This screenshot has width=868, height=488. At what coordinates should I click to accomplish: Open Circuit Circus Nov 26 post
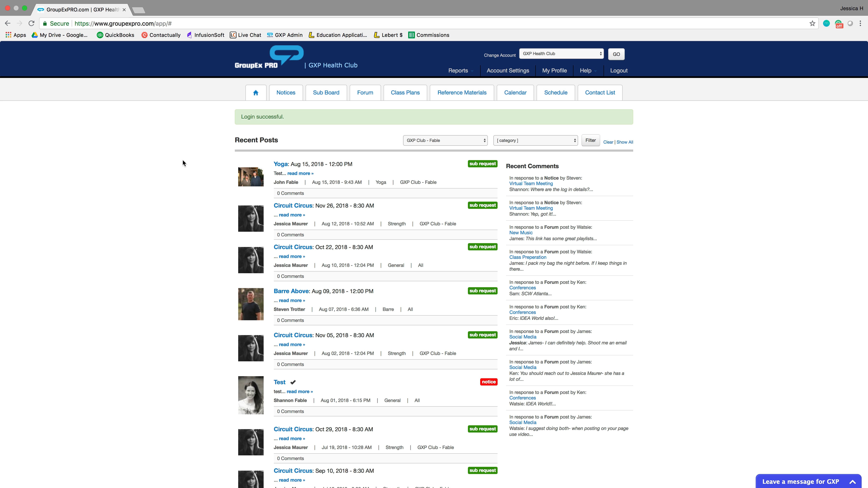[293, 205]
